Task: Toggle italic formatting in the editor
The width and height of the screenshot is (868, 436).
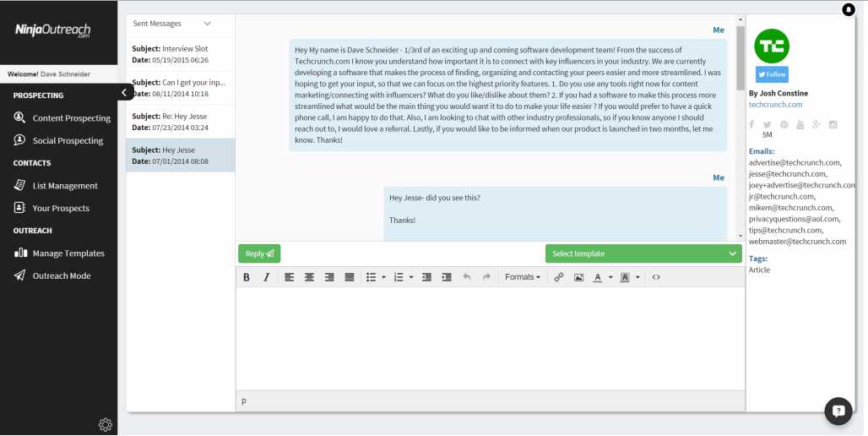Action: click(x=266, y=277)
